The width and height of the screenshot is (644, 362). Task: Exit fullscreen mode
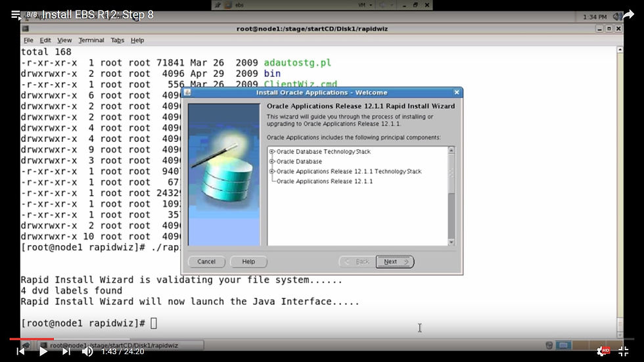point(624,351)
